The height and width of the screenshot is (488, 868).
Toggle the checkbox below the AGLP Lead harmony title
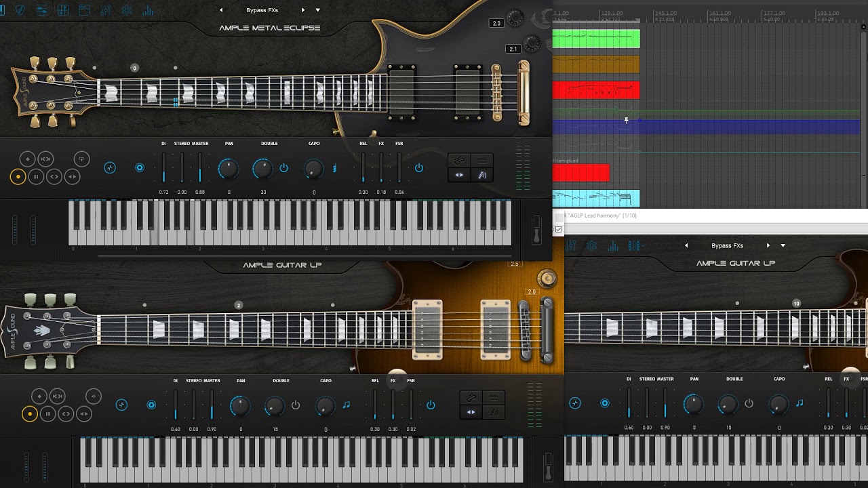tap(558, 229)
